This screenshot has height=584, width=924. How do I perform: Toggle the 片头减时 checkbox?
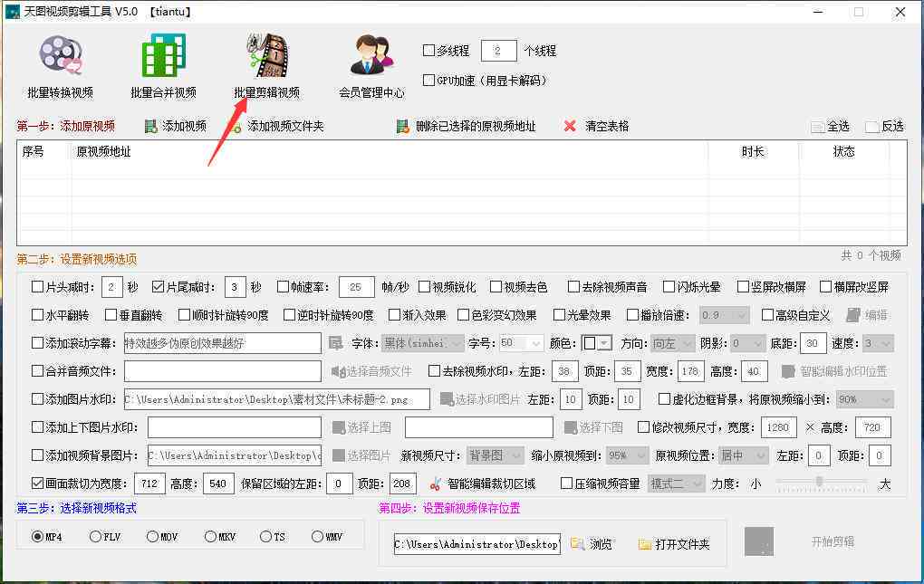pyautogui.click(x=38, y=287)
